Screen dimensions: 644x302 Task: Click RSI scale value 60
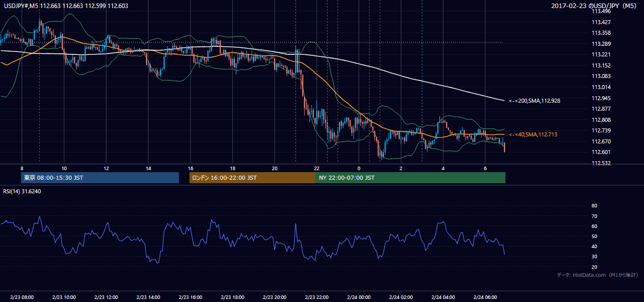[595, 226]
